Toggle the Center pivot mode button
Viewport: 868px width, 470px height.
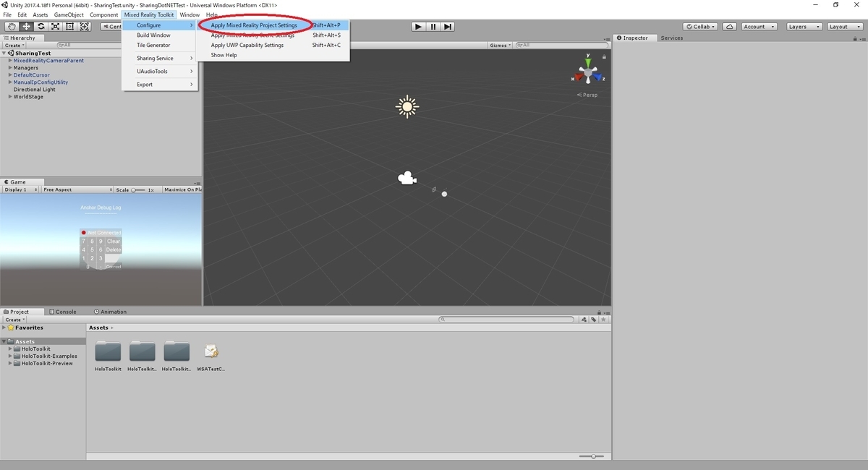pyautogui.click(x=112, y=27)
